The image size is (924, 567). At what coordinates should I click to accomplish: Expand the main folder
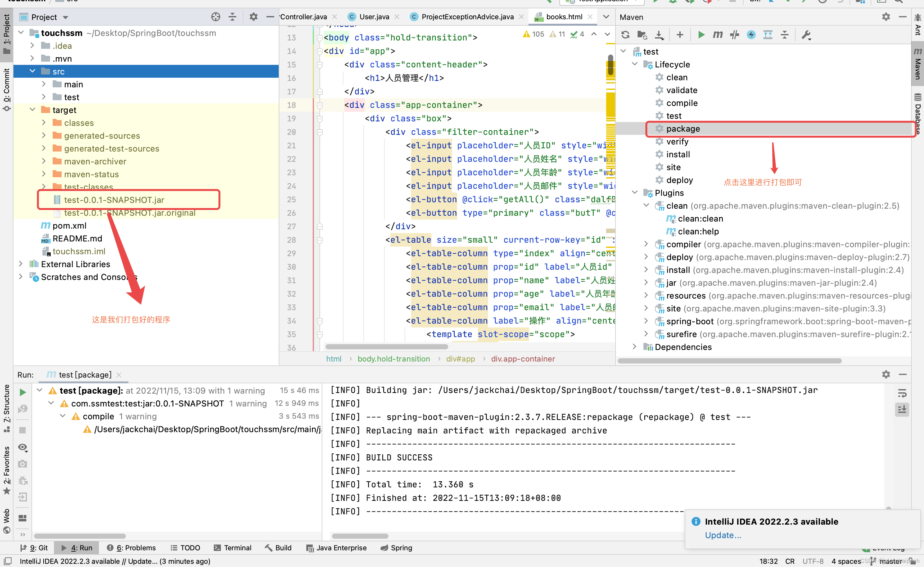43,83
